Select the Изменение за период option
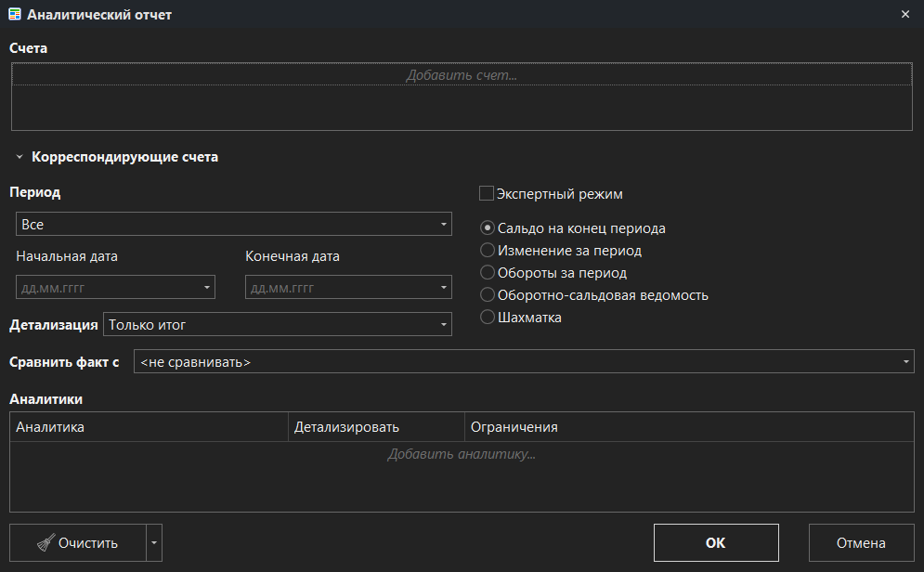 point(487,250)
